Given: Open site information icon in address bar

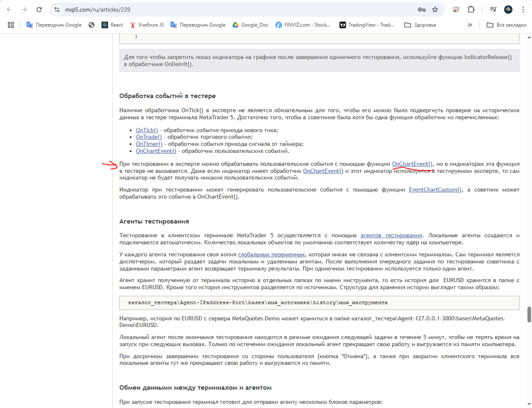Looking at the screenshot, I should click(x=57, y=10).
